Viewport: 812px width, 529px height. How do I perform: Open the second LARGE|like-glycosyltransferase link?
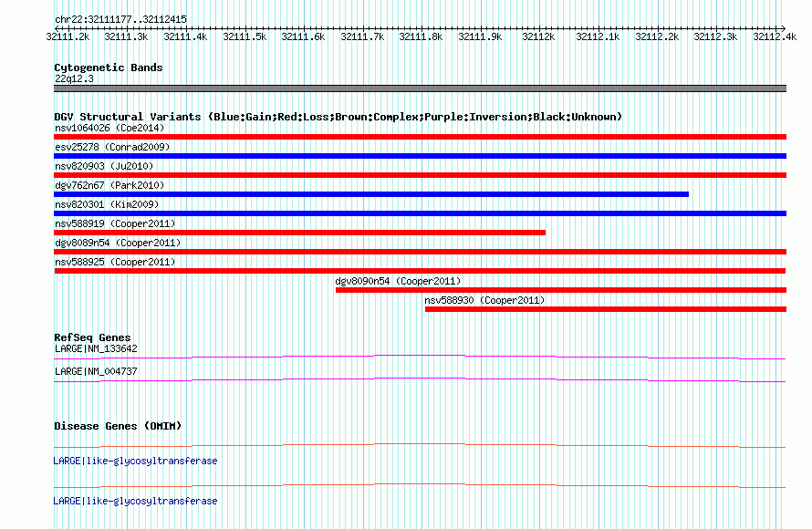[x=135, y=501]
